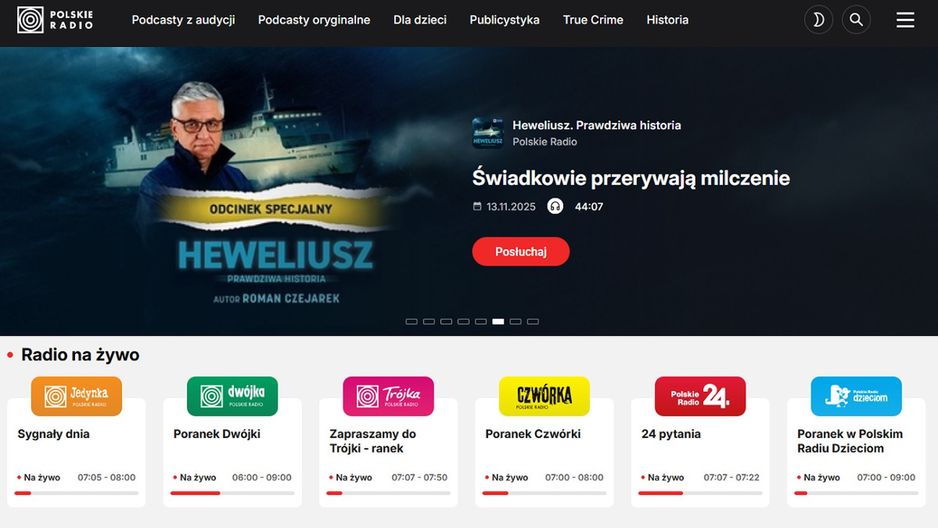Click the headphones icon beside 44:07
Viewport: 938px width, 528px height.
pyautogui.click(x=555, y=206)
